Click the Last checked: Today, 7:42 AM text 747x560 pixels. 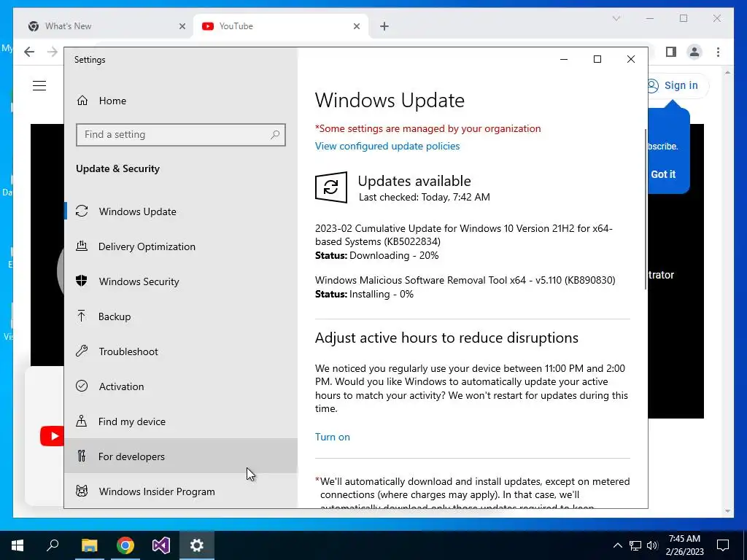(x=425, y=197)
